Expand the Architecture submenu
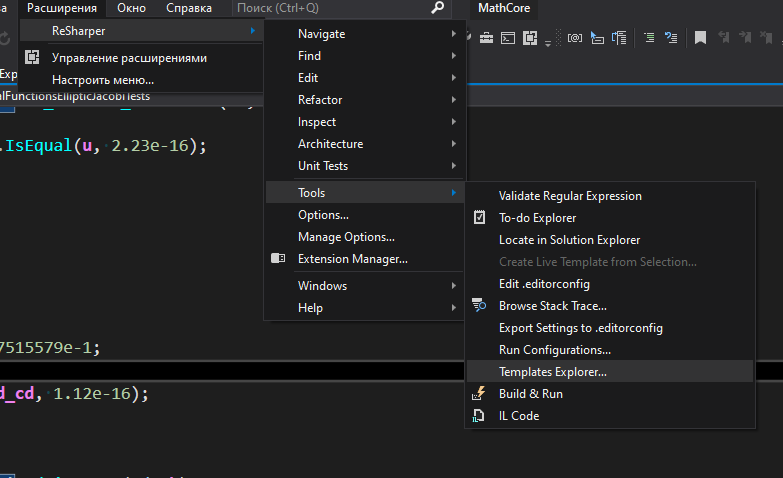The width and height of the screenshot is (783, 478). [365, 144]
